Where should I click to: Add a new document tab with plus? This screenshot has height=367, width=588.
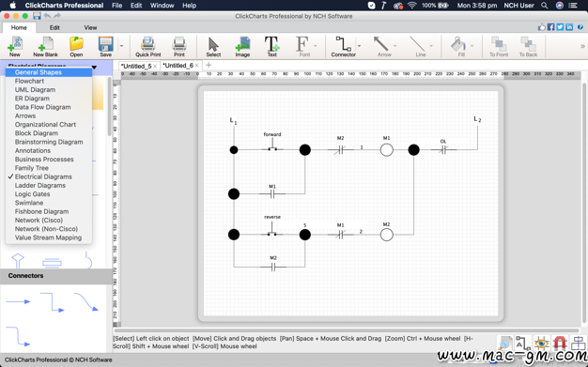209,65
